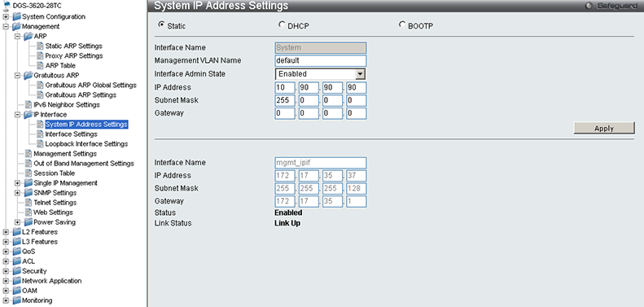
Task: Open Web Settings page
Action: coord(54,213)
